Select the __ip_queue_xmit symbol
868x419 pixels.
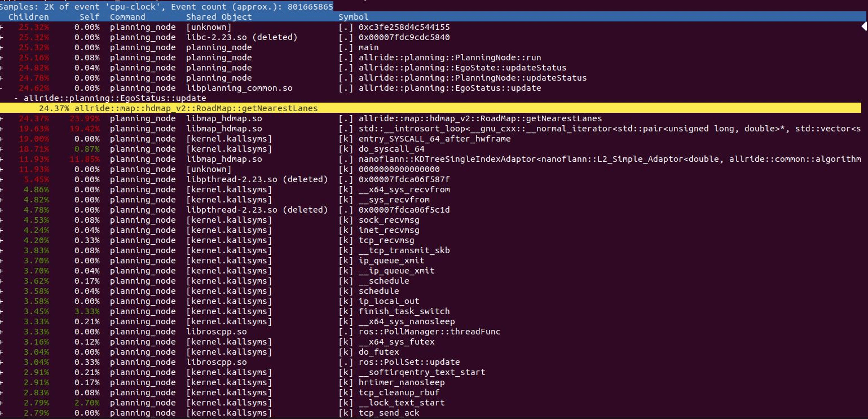396,271
